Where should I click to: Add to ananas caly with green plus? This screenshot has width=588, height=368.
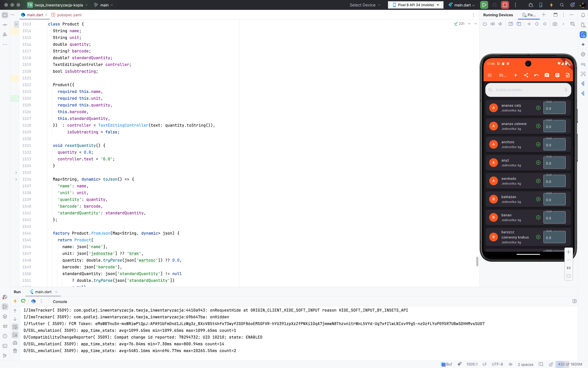tap(538, 108)
